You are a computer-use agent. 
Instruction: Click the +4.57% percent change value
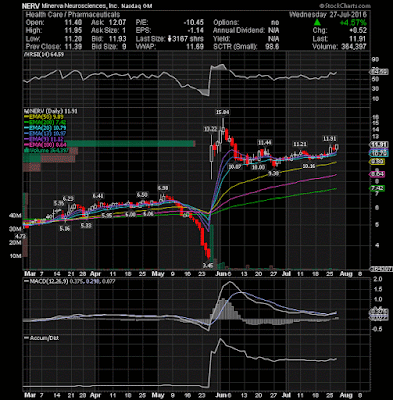coord(353,23)
